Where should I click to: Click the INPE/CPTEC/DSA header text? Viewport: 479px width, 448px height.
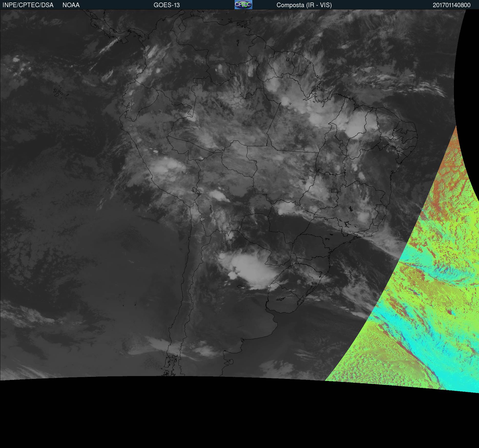coord(28,5)
